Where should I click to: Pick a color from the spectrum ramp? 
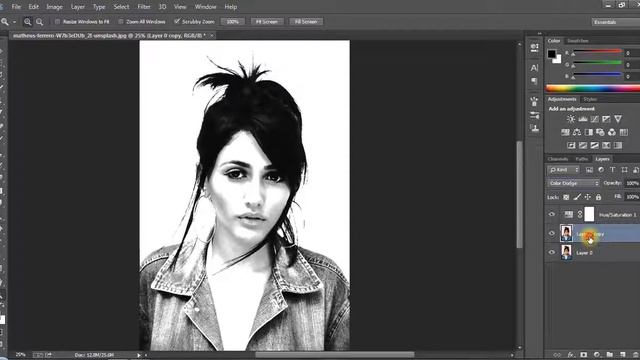click(593, 88)
